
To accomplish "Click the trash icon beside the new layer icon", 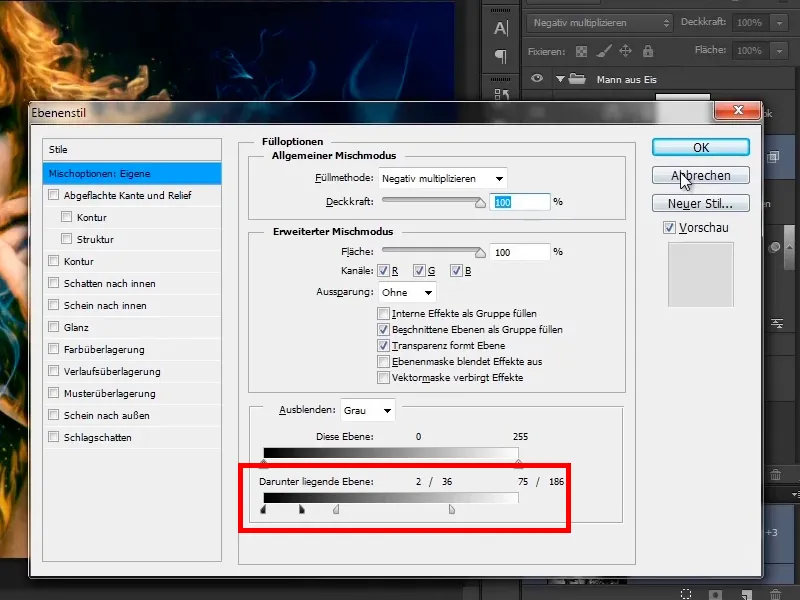I will (x=776, y=594).
